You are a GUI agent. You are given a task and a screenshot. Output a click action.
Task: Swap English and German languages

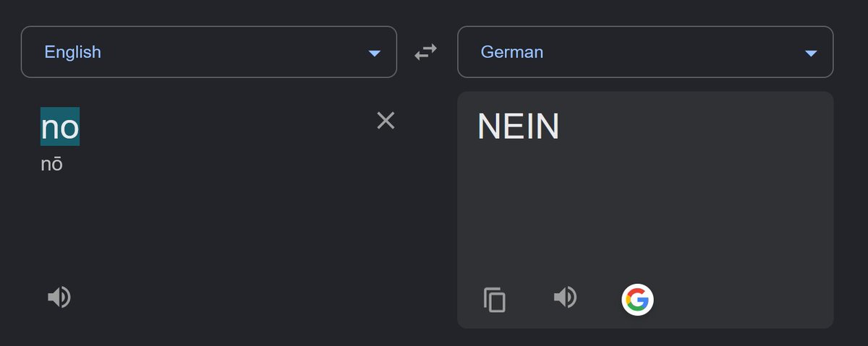[425, 52]
